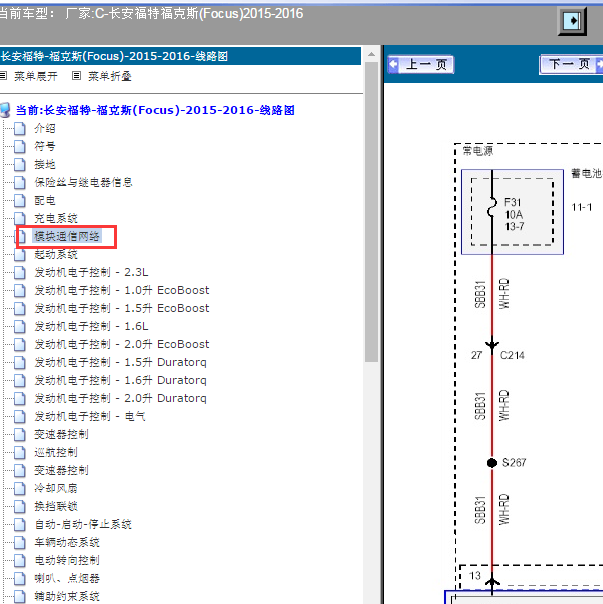This screenshot has width=603, height=604.
Task: Click the document icon beside 发动机电子控制 - 1.6L
Action: pyautogui.click(x=20, y=326)
